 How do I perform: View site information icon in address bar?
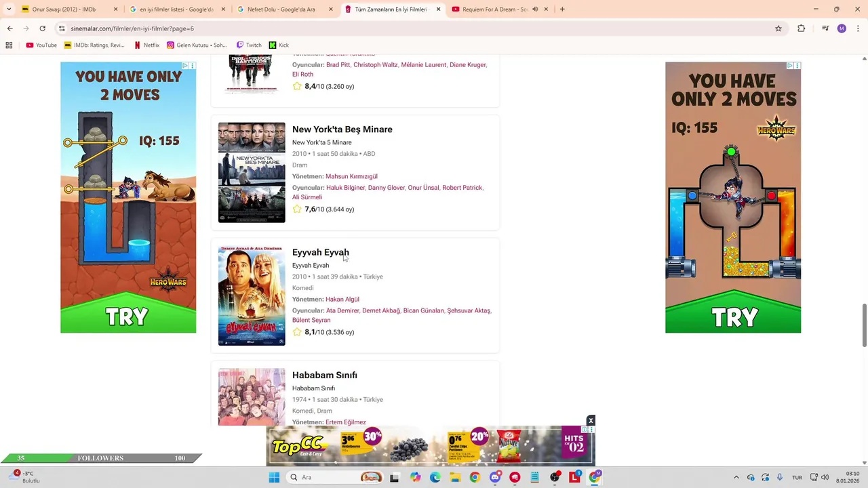(62, 28)
